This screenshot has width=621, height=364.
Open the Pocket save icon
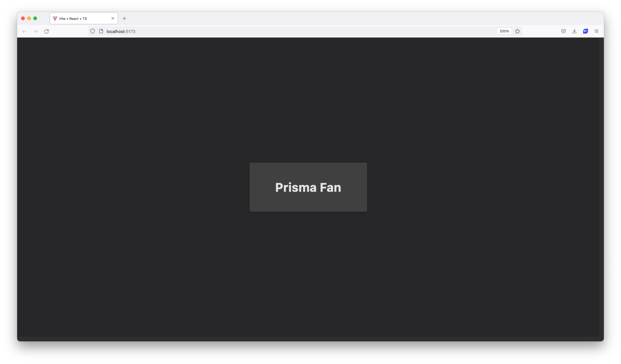[563, 31]
